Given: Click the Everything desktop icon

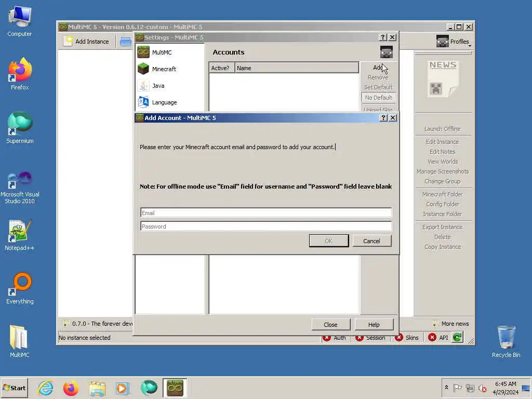Looking at the screenshot, I should [20, 288].
